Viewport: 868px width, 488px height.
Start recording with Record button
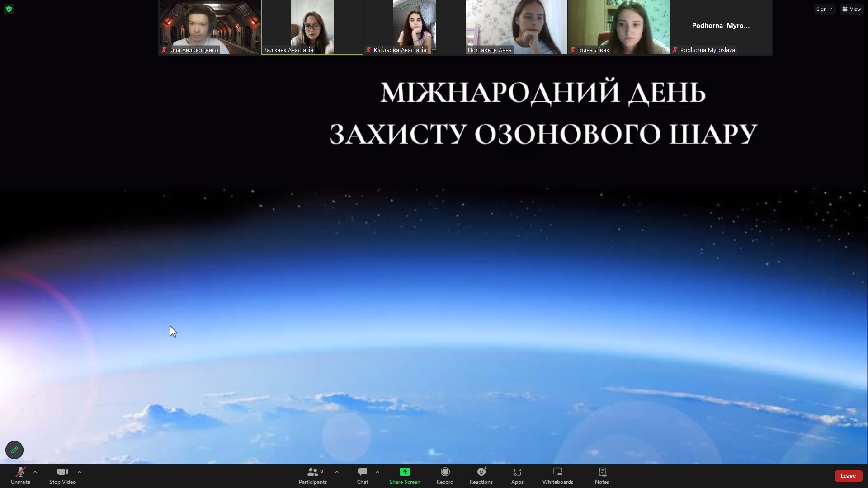[445, 476]
